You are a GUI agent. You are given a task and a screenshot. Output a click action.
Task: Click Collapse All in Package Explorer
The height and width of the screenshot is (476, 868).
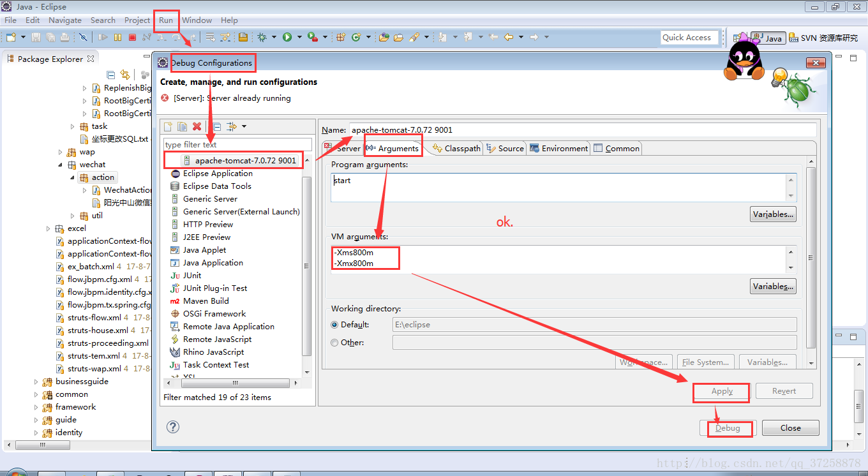111,75
